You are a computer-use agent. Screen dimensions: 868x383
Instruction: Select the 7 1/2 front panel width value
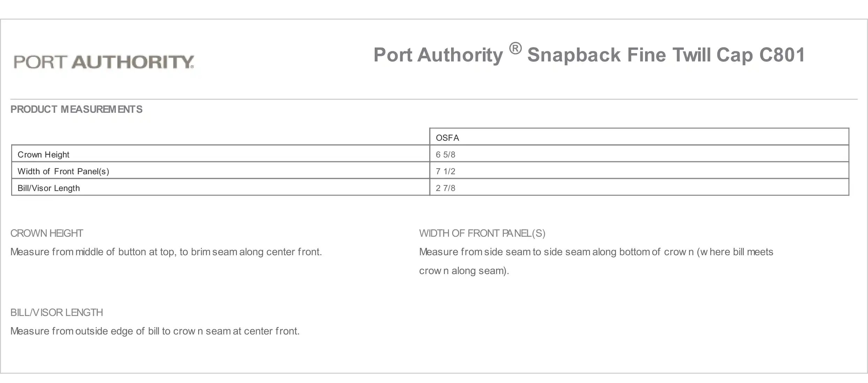446,171
